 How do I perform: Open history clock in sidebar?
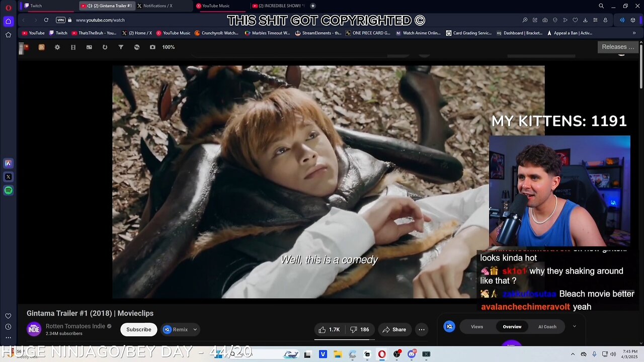click(8, 327)
